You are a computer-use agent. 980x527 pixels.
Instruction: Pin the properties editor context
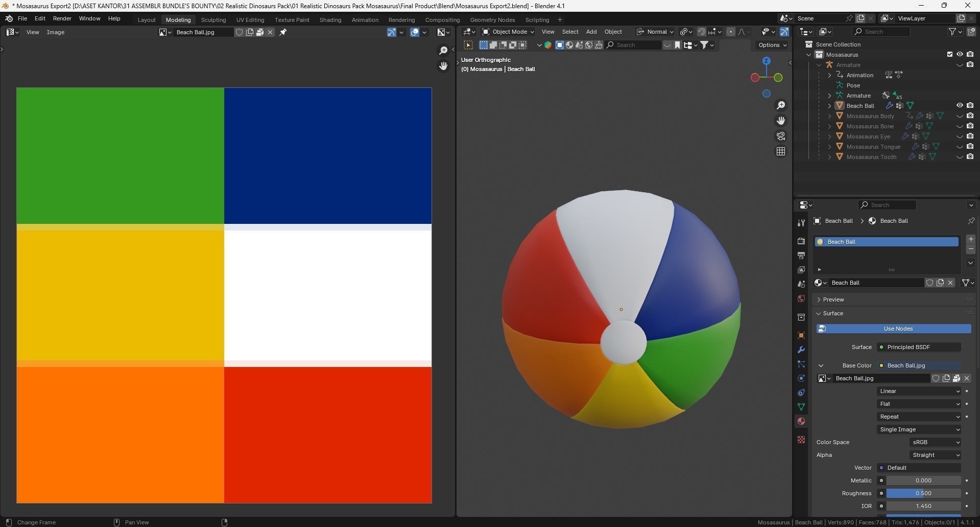point(971,221)
